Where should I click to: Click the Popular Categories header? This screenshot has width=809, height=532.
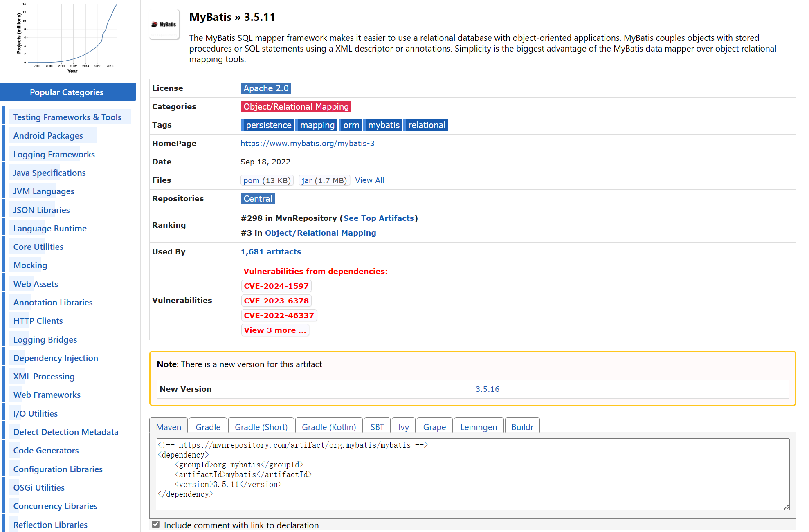coord(67,92)
